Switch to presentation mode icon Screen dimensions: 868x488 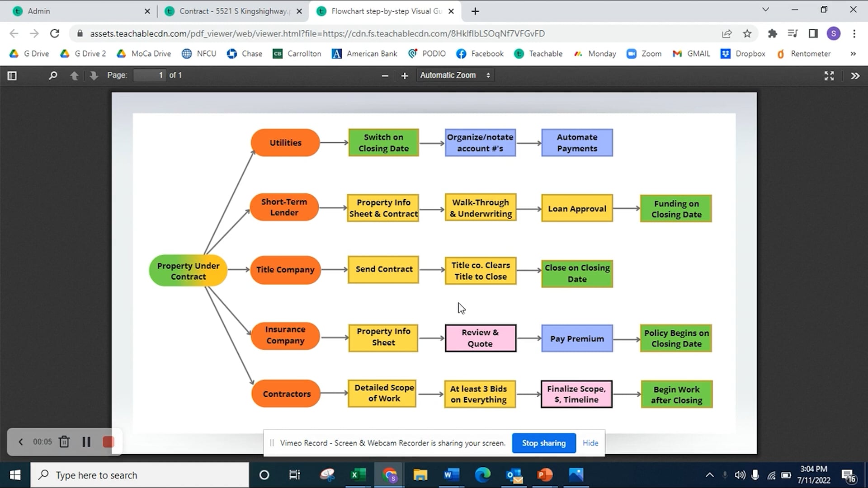pos(829,76)
